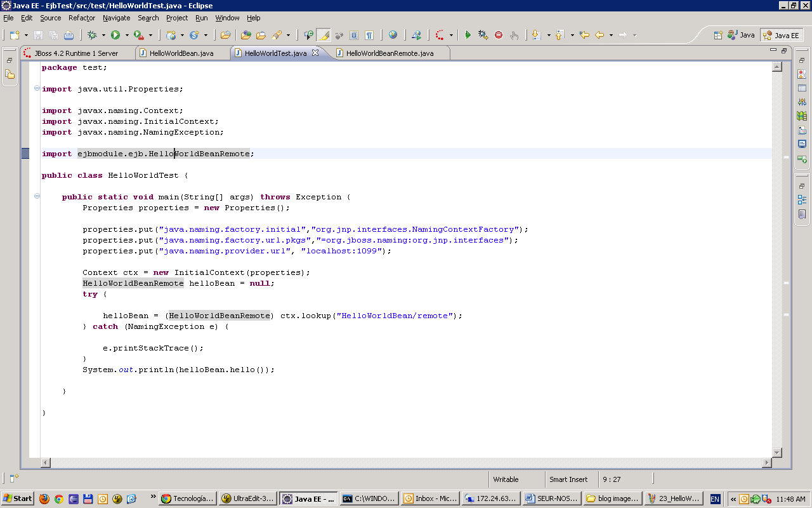The image size is (812, 508).
Task: Select the Debug icon on the toolbar
Action: pos(91,35)
